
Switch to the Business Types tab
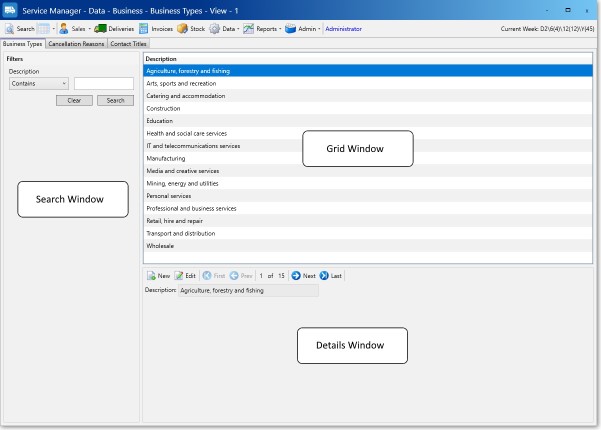pos(23,44)
